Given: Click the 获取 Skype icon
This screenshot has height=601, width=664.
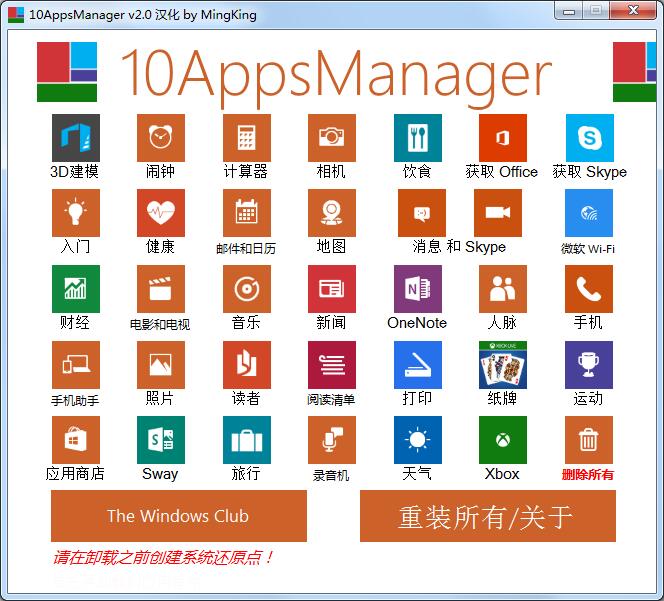Looking at the screenshot, I should coord(589,138).
